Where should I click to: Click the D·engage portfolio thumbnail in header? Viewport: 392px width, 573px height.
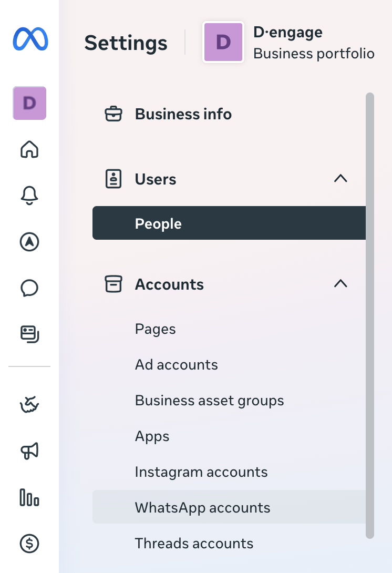(x=223, y=42)
